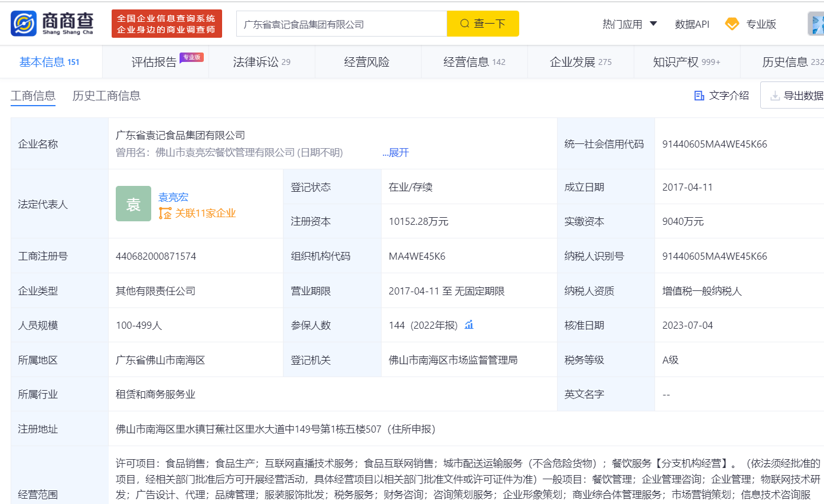Click the company name search field
The image size is (824, 504).
[341, 24]
